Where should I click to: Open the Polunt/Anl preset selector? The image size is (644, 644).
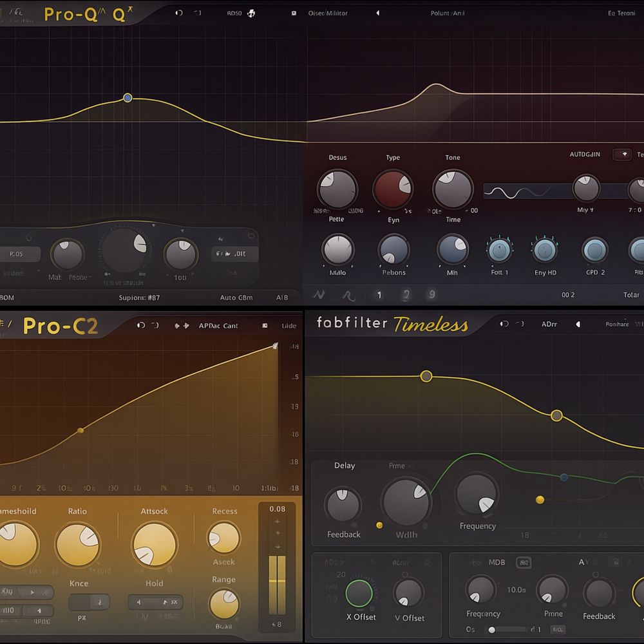[x=448, y=13]
